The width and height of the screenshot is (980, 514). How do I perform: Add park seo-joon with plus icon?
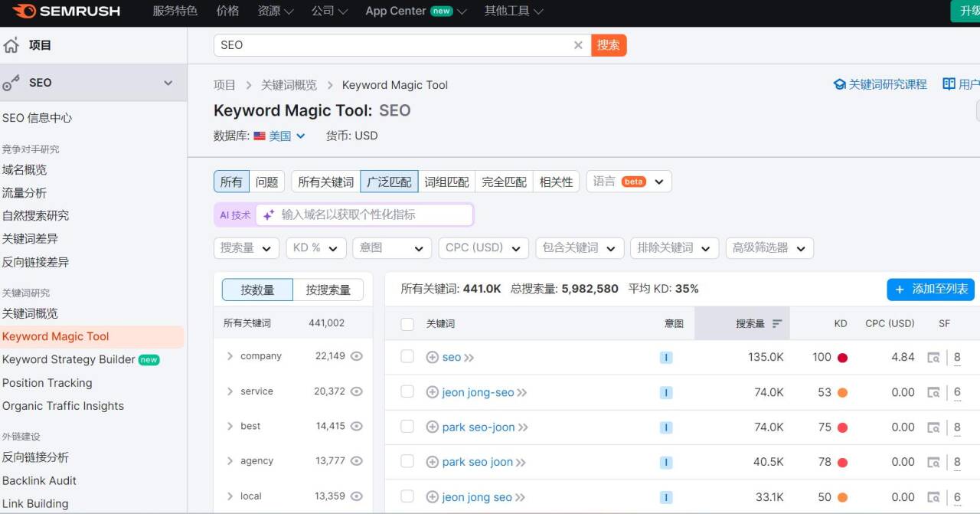point(432,427)
